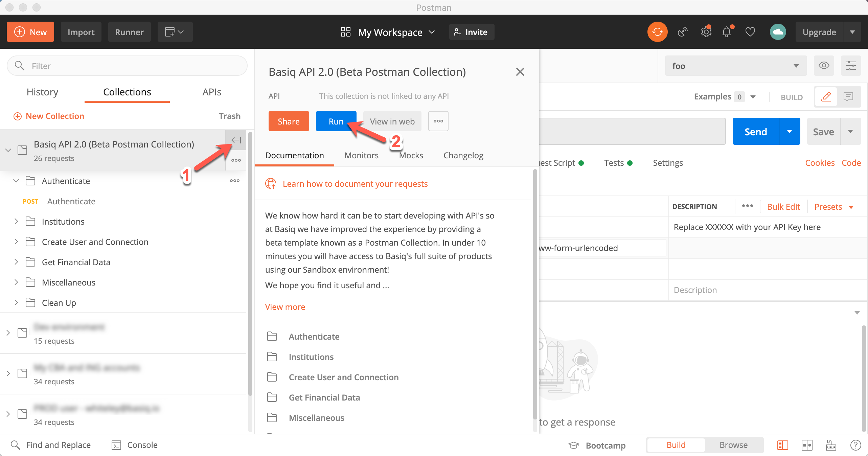Viewport: 868px width, 456px height.
Task: Open the foo environment dropdown
Action: (x=735, y=66)
